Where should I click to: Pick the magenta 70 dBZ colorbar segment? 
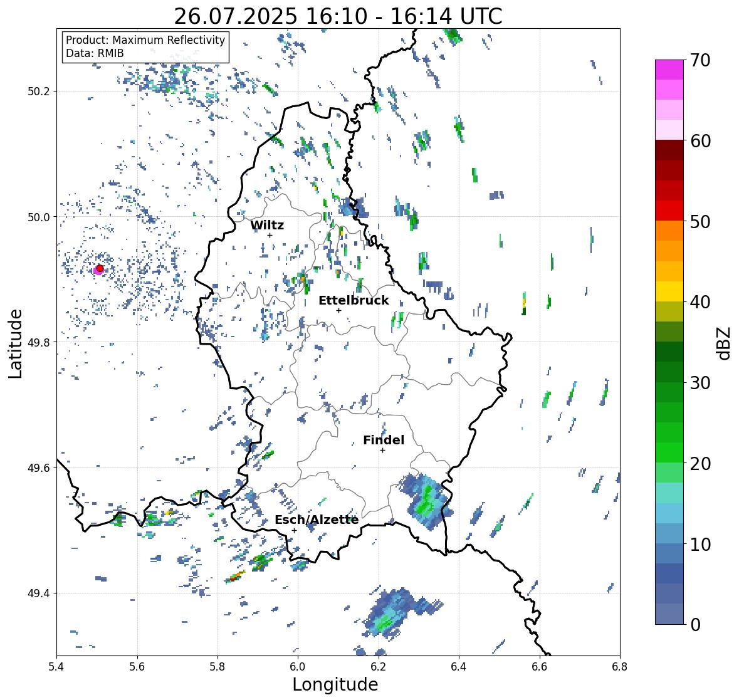click(669, 70)
